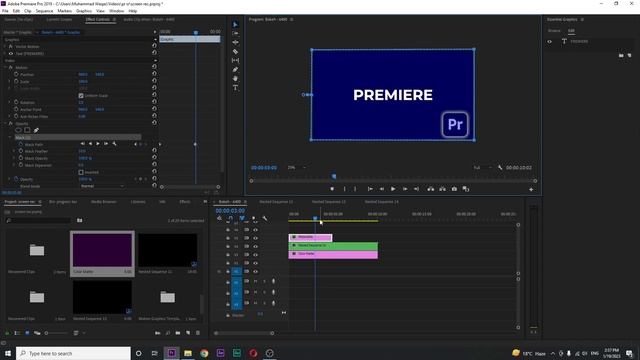Expand the Rotation property
The height and width of the screenshot is (360, 640).
[10, 102]
